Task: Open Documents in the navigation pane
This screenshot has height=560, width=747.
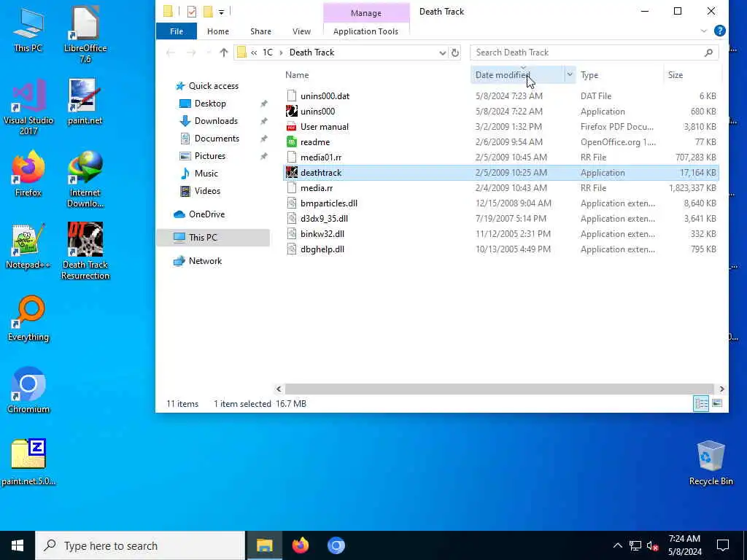Action: [217, 139]
